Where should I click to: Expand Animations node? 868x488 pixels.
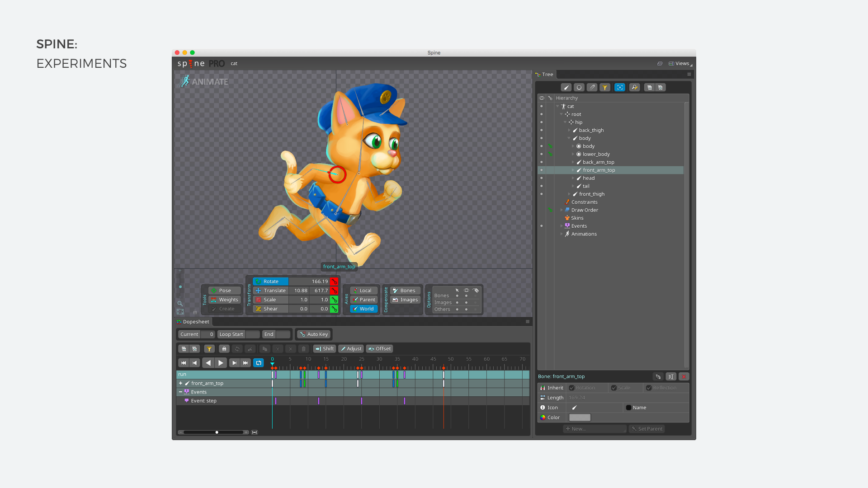(562, 234)
